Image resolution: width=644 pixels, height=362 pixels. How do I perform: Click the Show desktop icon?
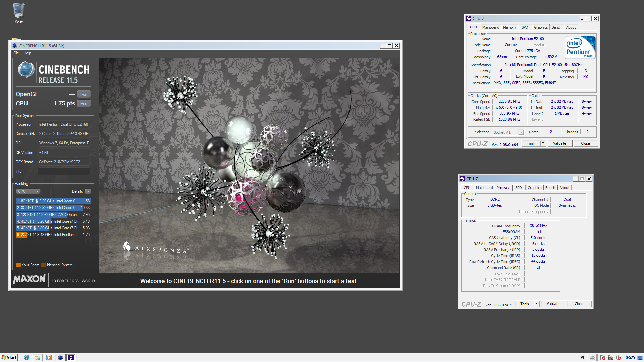pos(640,358)
